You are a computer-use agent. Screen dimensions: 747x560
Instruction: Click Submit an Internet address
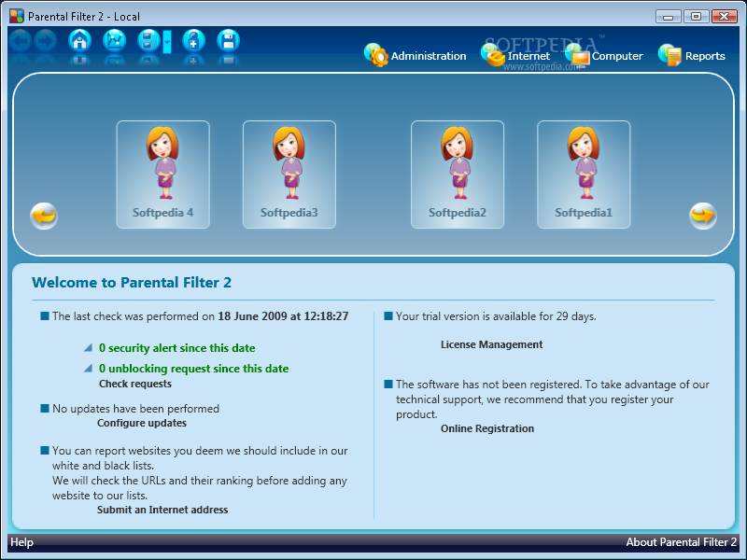[x=162, y=510]
